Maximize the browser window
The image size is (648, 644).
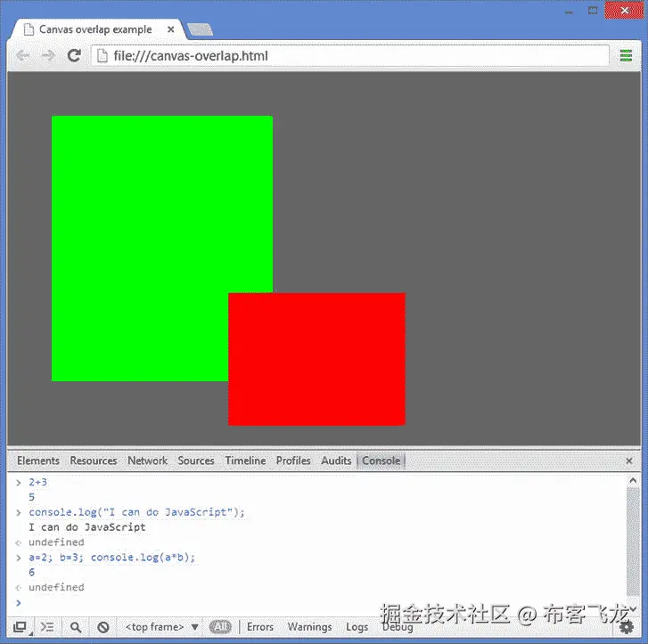[593, 11]
